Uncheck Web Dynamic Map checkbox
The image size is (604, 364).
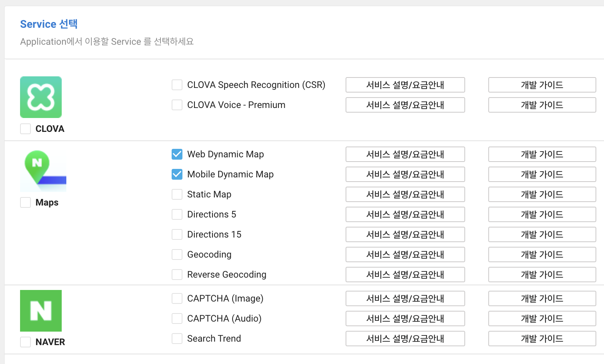tap(177, 154)
